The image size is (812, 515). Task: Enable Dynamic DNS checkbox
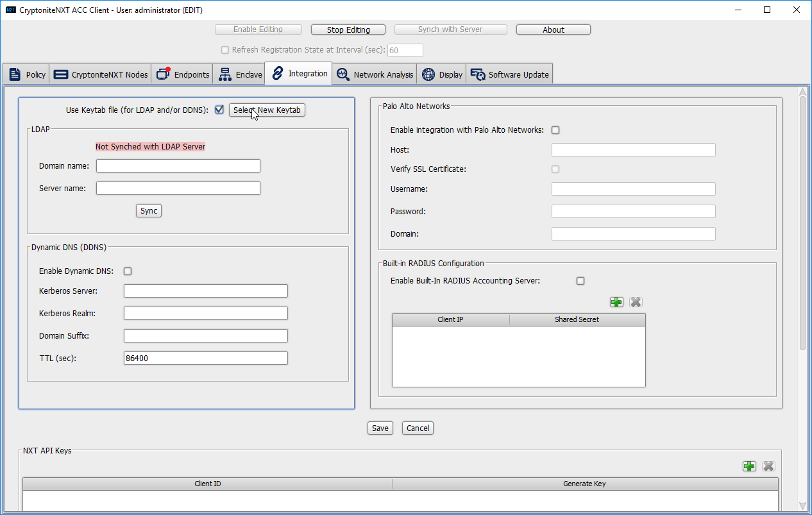pos(128,271)
